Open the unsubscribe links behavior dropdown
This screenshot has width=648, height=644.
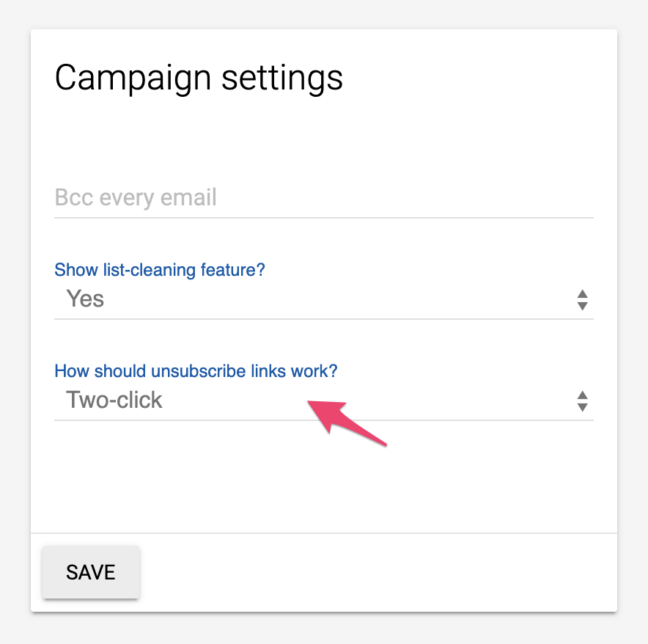coord(323,400)
